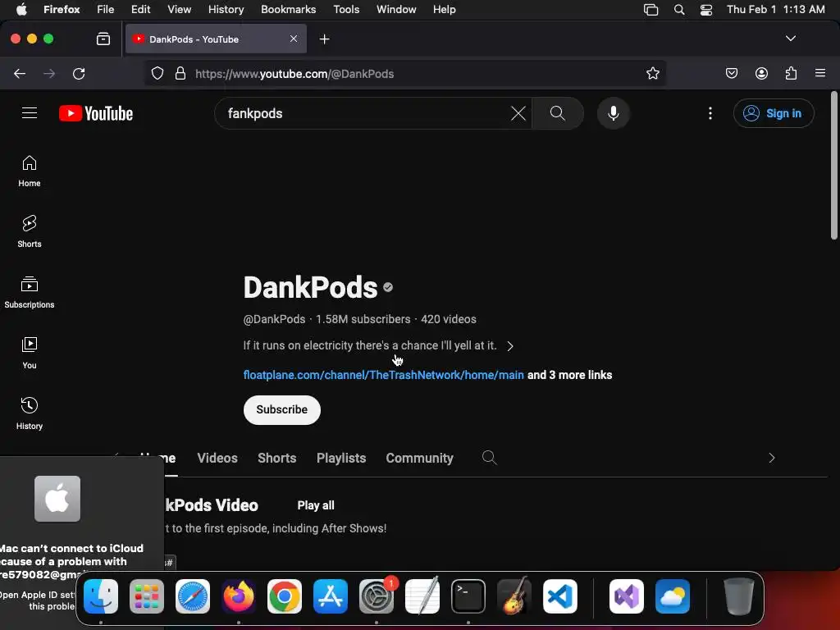The width and height of the screenshot is (840, 630).
Task: Switch to the Videos tab
Action: point(217,458)
